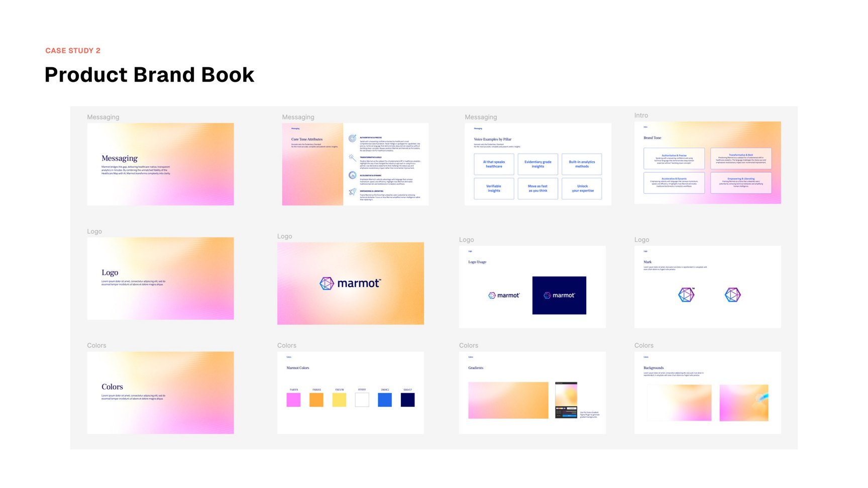Click the speedometer icon for Accelerative & Dynamic
This screenshot has height=488, width=868.
pos(353,175)
